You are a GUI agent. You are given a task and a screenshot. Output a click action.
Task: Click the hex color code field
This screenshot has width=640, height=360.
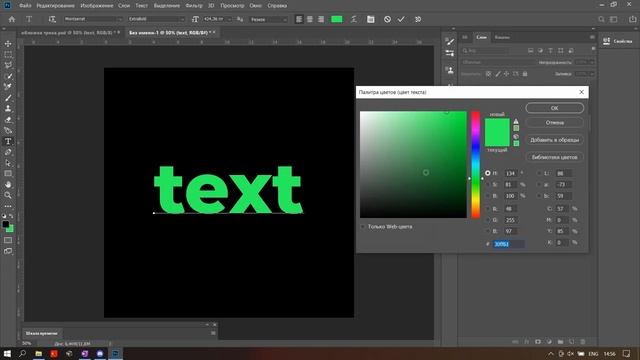pyautogui.click(x=508, y=244)
